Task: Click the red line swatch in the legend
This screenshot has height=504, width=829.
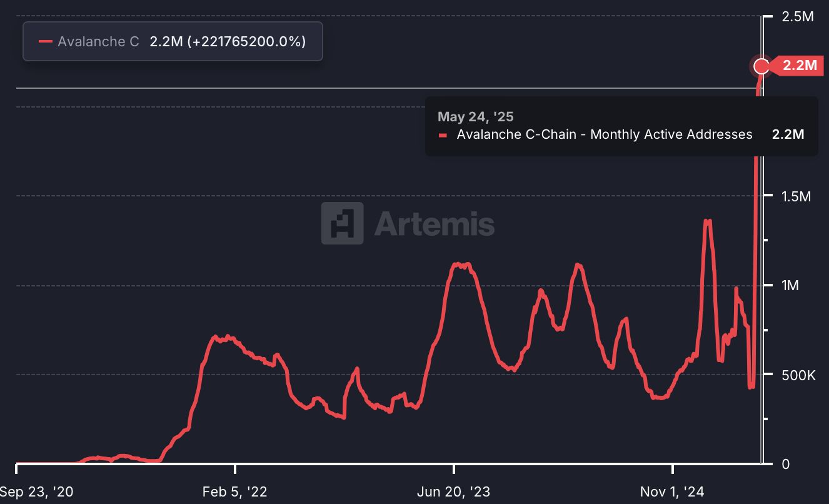Action: point(45,42)
